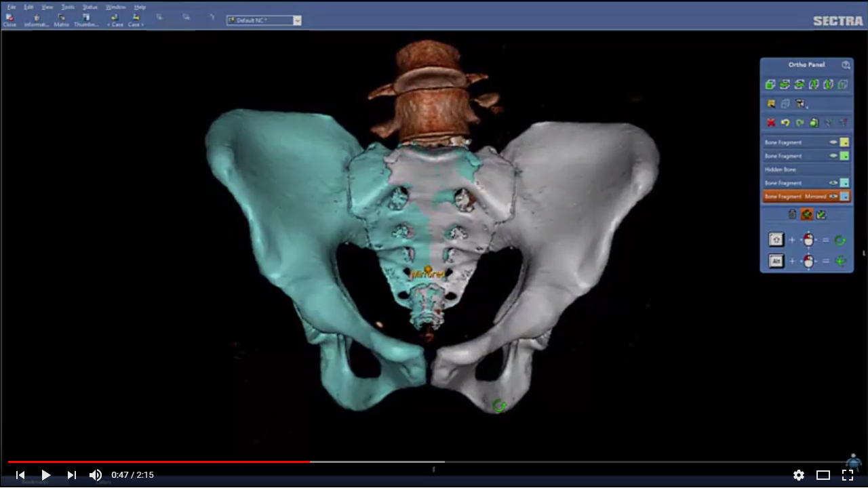The height and width of the screenshot is (488, 868).
Task: Toggle the eye icon on the second Bone Fragment
Action: coord(833,156)
